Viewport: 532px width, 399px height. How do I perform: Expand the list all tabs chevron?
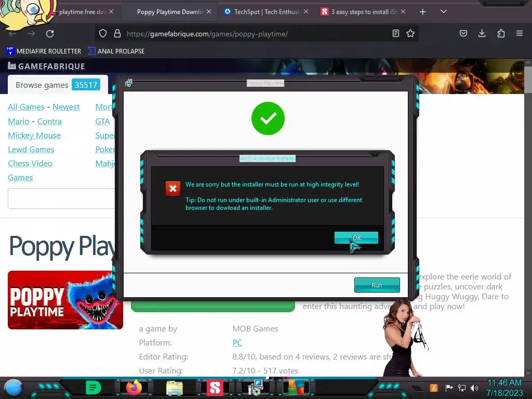point(444,11)
